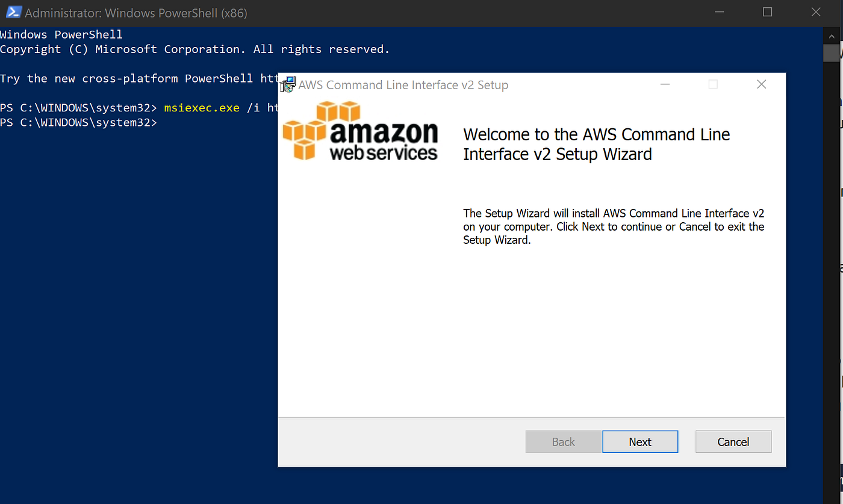Minimize the AWS Setup wizard window
This screenshot has height=504, width=843.
tap(665, 85)
